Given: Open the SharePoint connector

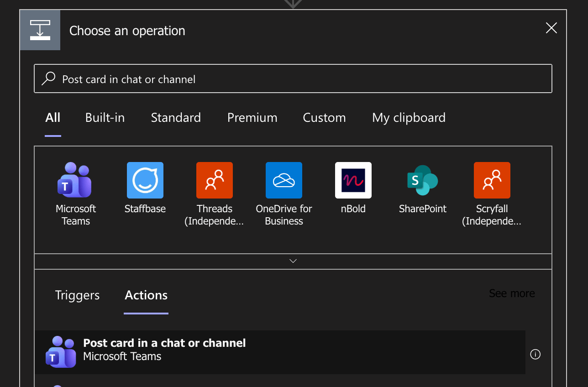Looking at the screenshot, I should 422,180.
